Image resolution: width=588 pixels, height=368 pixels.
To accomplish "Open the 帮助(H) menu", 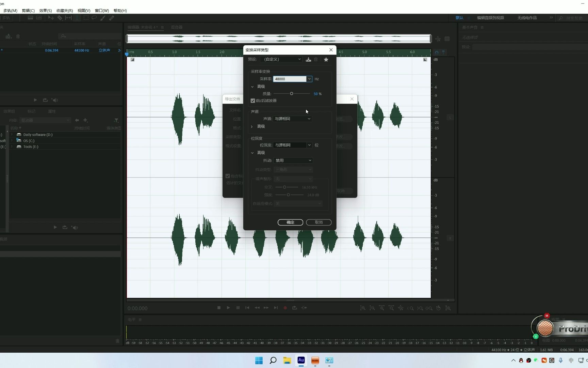I will [120, 11].
